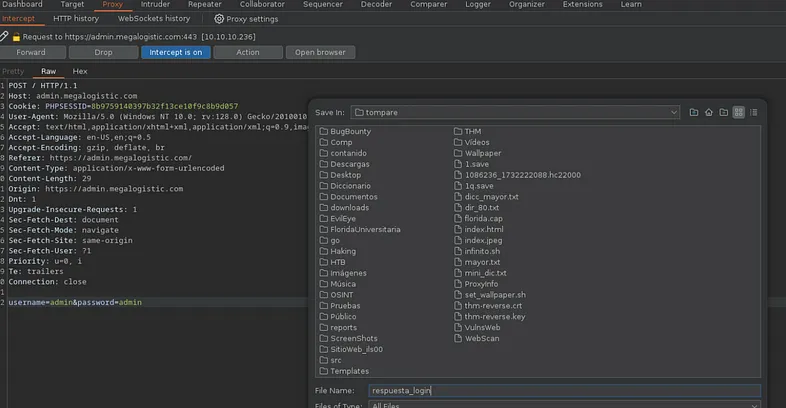The width and height of the screenshot is (786, 408).
Task: Select the VulnsWeb file name
Action: pos(482,327)
